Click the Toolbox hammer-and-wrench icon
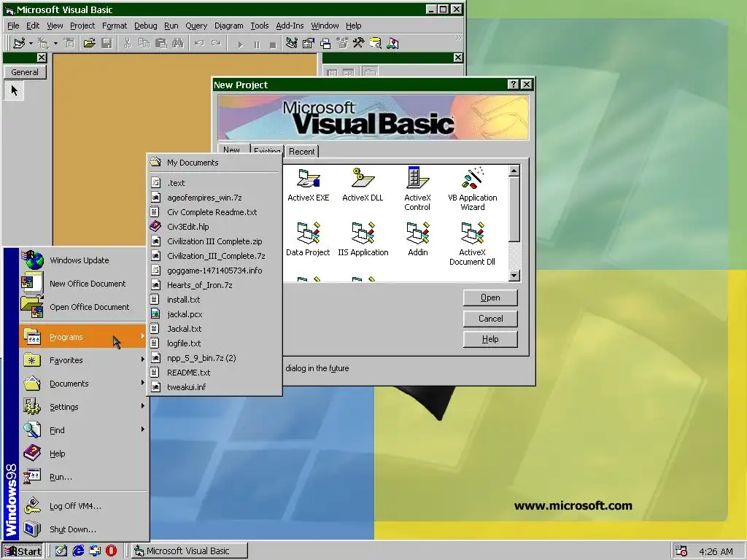 (359, 43)
